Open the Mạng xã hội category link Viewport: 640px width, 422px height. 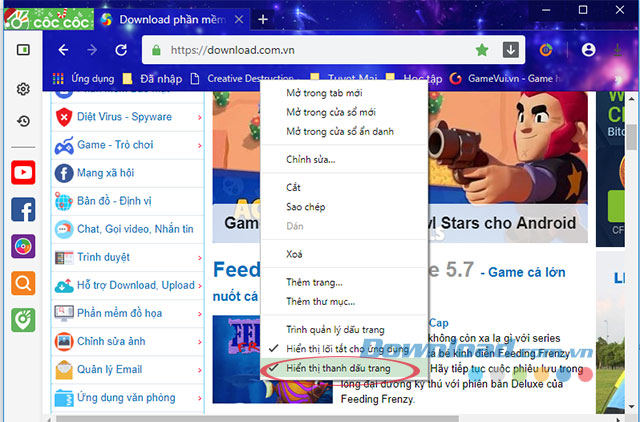pyautogui.click(x=105, y=173)
